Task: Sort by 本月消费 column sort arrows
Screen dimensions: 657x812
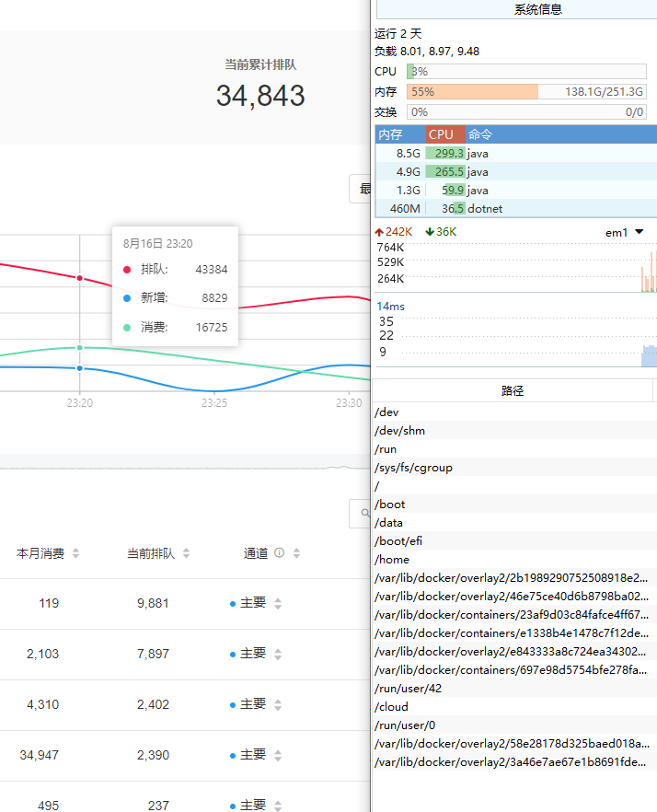Action: coord(75,553)
